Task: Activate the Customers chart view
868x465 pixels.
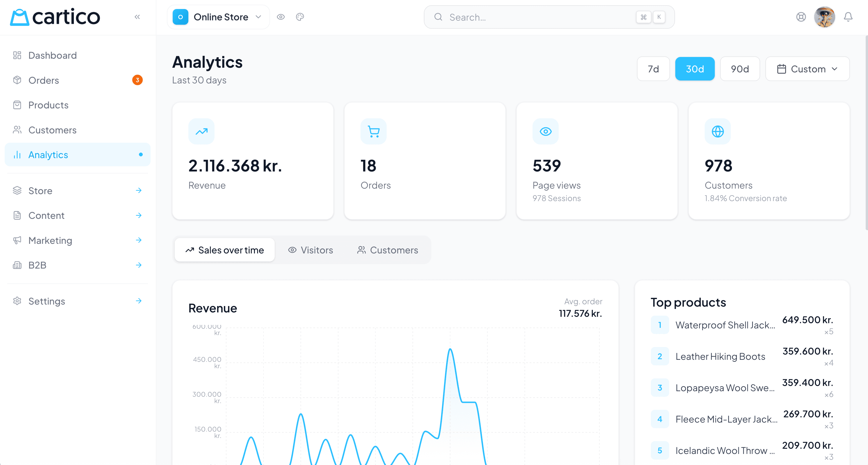Action: tap(387, 250)
